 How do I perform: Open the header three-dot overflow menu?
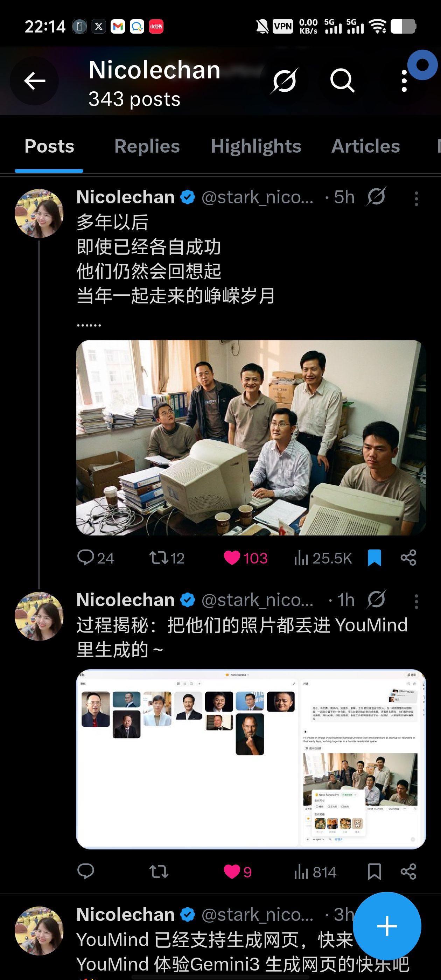404,80
